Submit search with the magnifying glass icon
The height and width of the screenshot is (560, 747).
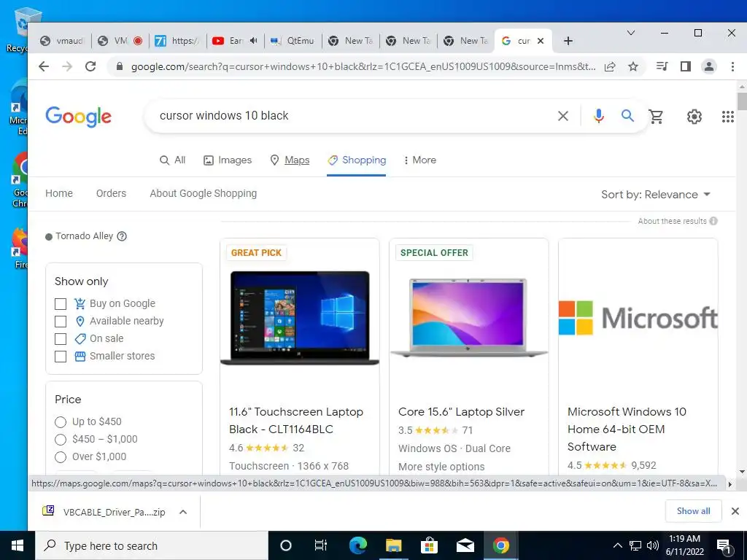[627, 116]
